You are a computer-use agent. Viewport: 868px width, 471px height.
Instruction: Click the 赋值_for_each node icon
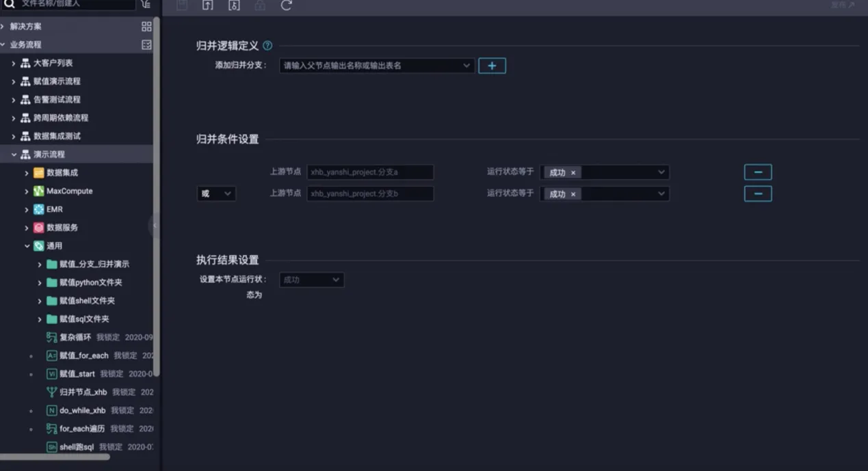[x=51, y=355]
